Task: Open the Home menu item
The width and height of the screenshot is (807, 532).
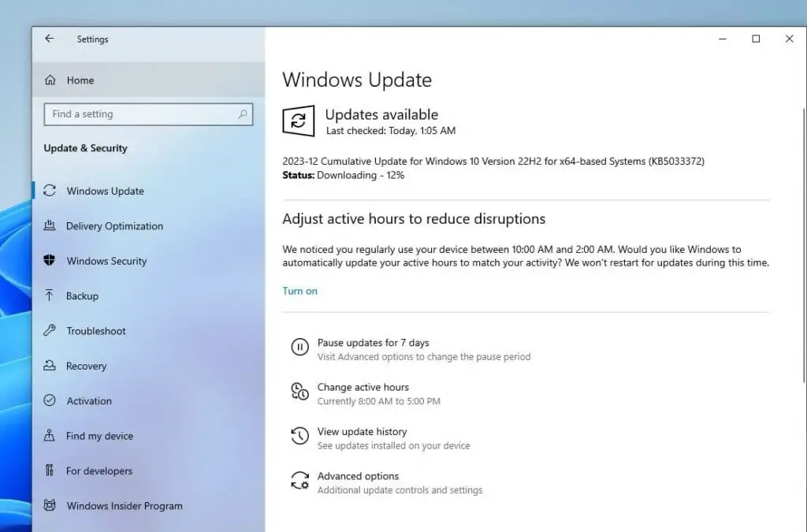Action: click(79, 80)
